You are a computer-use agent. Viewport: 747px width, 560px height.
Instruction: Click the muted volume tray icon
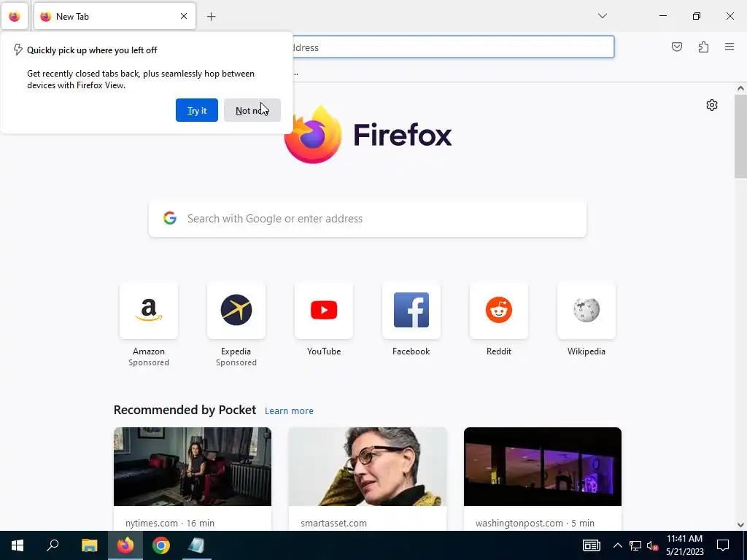click(652, 545)
